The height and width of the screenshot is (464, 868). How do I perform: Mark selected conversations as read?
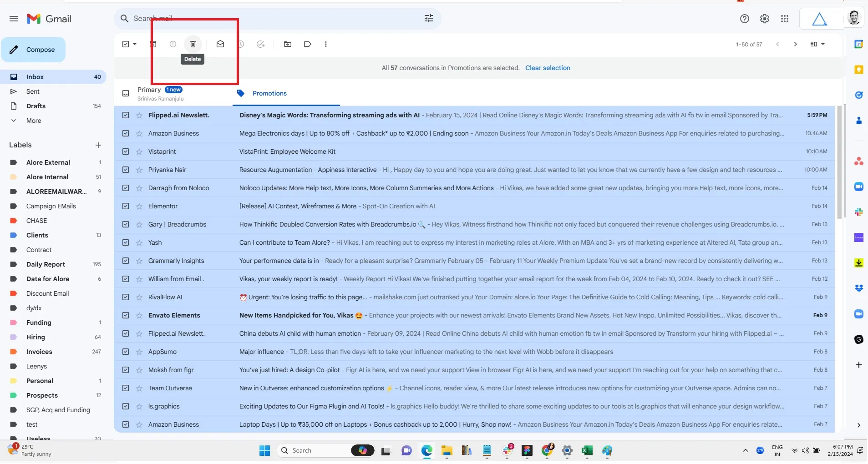[220, 44]
